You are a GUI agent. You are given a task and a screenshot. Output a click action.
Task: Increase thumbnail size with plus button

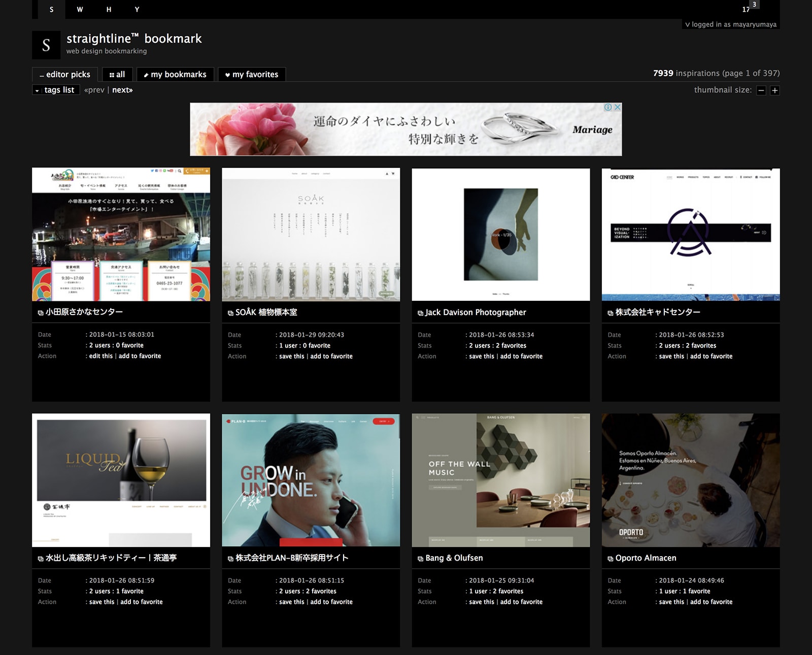coord(774,90)
